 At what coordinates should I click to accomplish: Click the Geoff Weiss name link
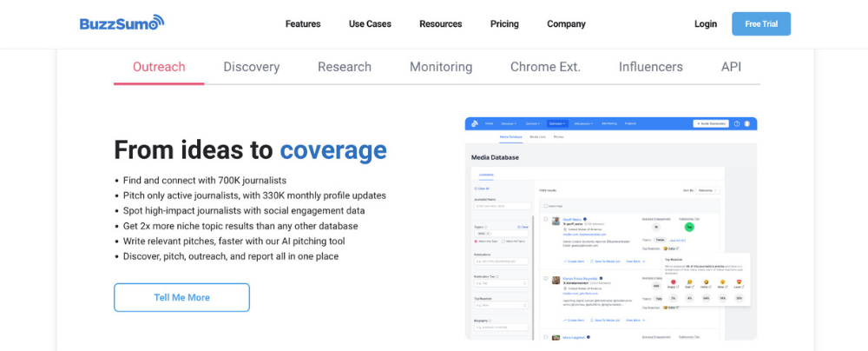pyautogui.click(x=572, y=219)
